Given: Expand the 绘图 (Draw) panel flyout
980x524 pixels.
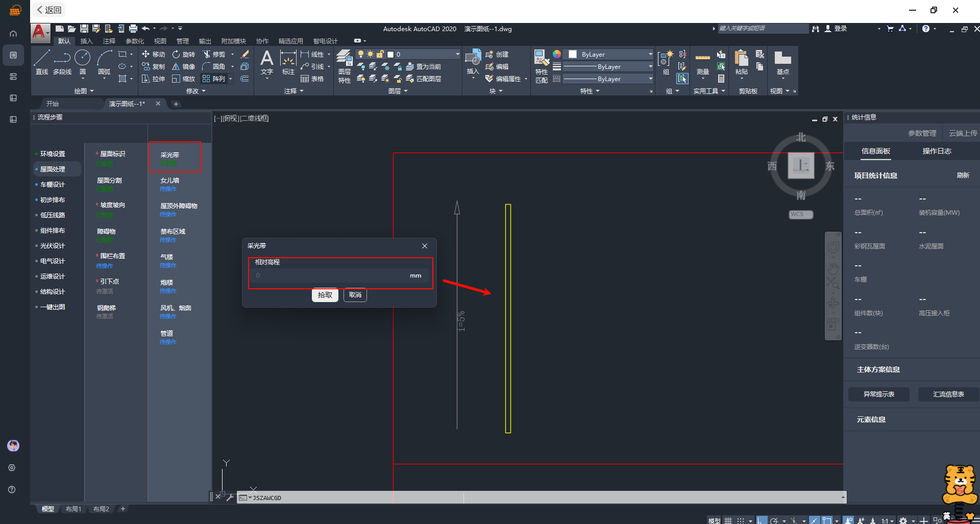Looking at the screenshot, I should coord(84,91).
